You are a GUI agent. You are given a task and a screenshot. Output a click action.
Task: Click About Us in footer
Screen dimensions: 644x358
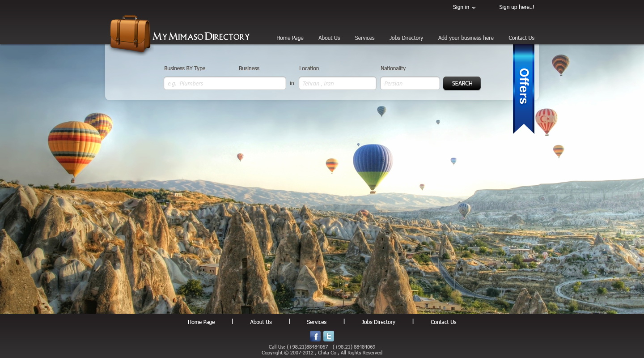coord(261,322)
